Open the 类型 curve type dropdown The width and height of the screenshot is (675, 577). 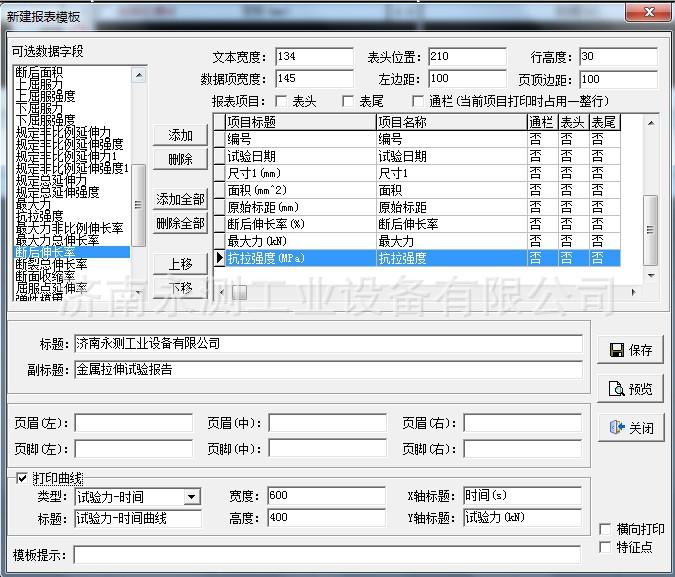tap(192, 497)
